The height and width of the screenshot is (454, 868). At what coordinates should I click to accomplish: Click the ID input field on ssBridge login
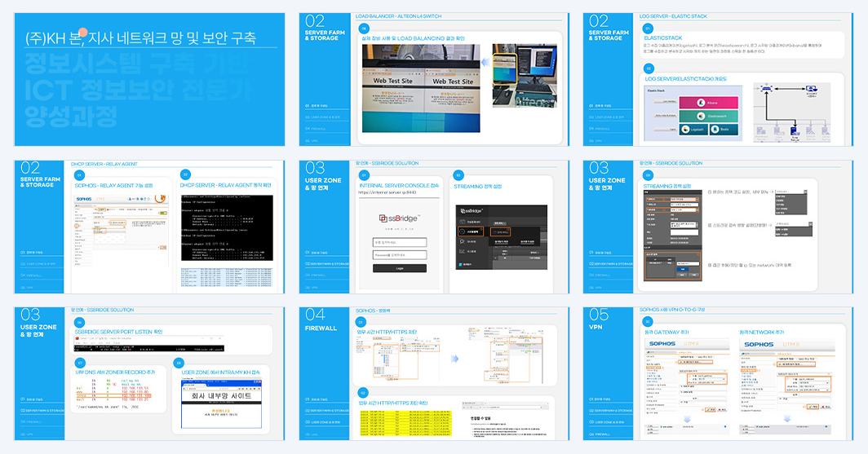pos(400,242)
